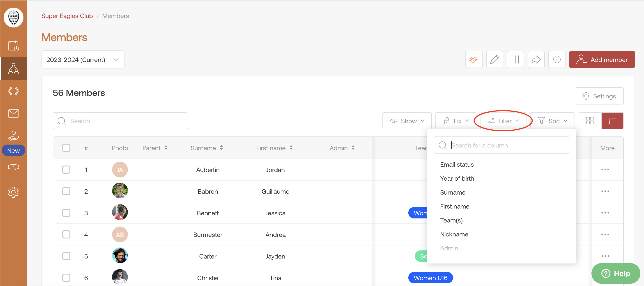Click the pencil edit icon button
This screenshot has height=286, width=644.
(x=494, y=59)
